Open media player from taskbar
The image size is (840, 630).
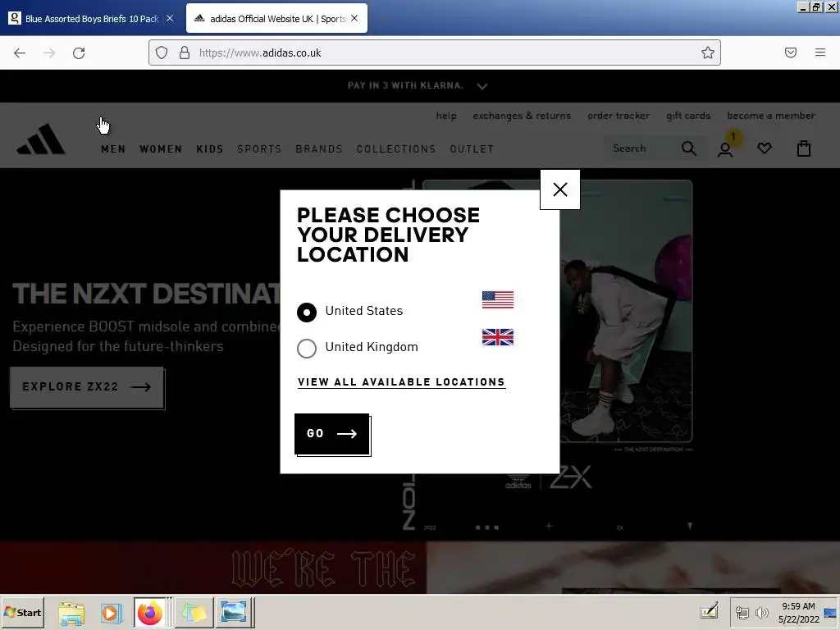click(x=111, y=613)
